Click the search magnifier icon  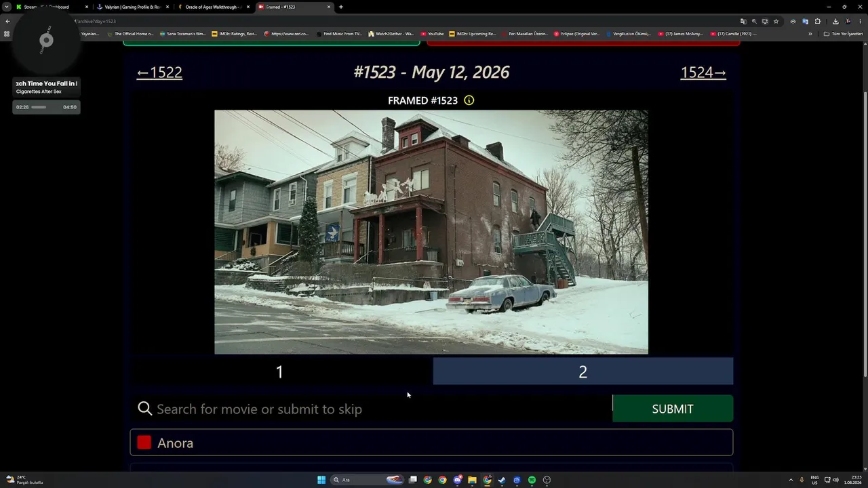[144, 408]
